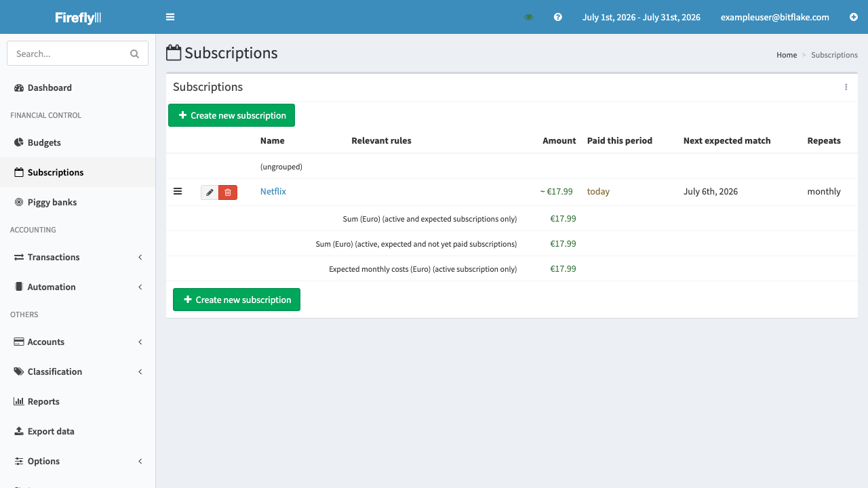Click bottom Create new subscription button
This screenshot has width=868, height=488.
[x=237, y=300]
